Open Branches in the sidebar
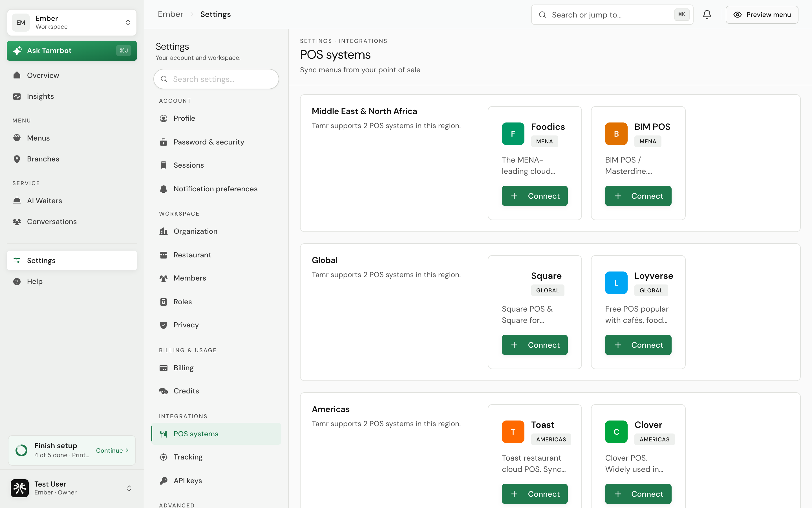812x508 pixels. [72, 159]
